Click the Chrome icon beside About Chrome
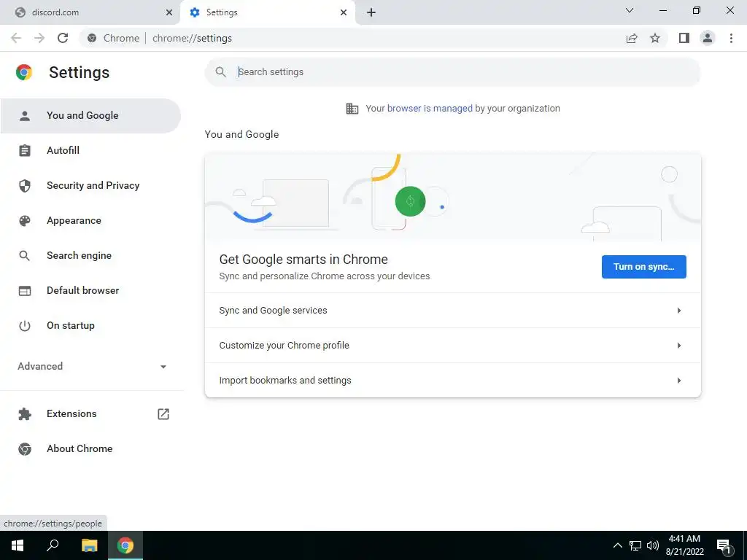Image resolution: width=747 pixels, height=560 pixels. tap(25, 449)
